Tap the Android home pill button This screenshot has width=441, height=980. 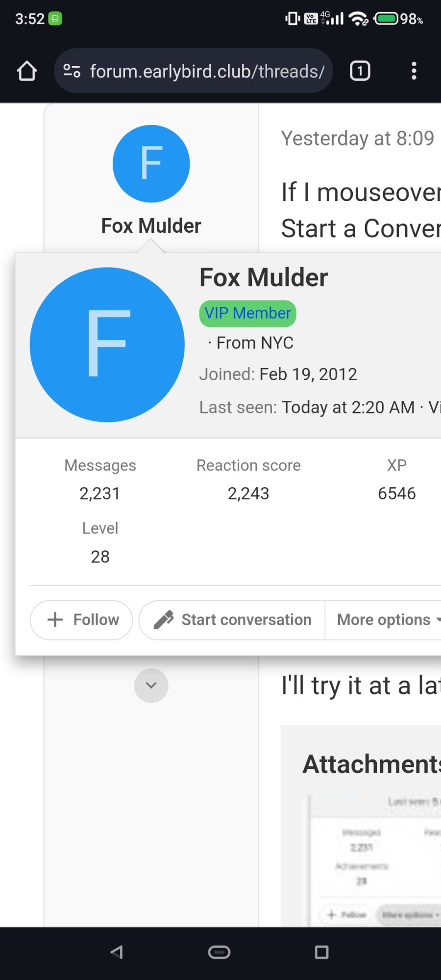219,952
